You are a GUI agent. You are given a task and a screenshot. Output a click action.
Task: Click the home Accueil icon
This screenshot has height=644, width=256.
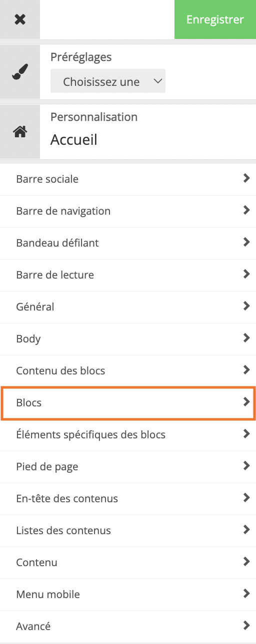pos(20,132)
